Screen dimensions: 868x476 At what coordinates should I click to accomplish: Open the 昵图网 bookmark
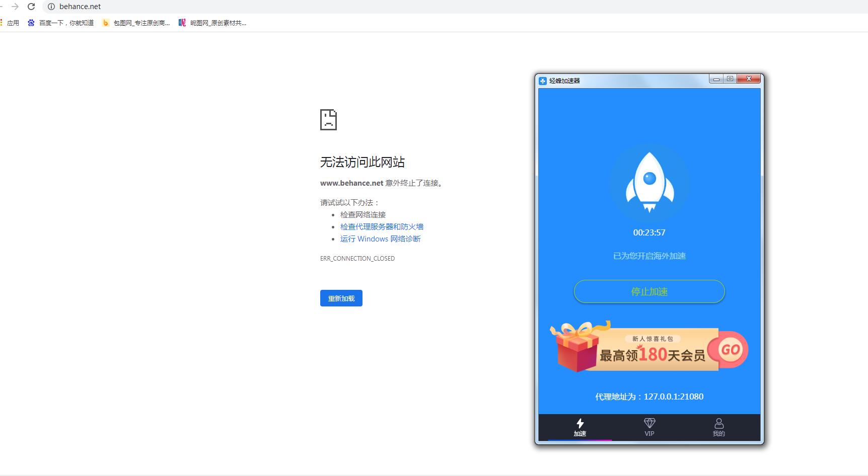point(212,23)
